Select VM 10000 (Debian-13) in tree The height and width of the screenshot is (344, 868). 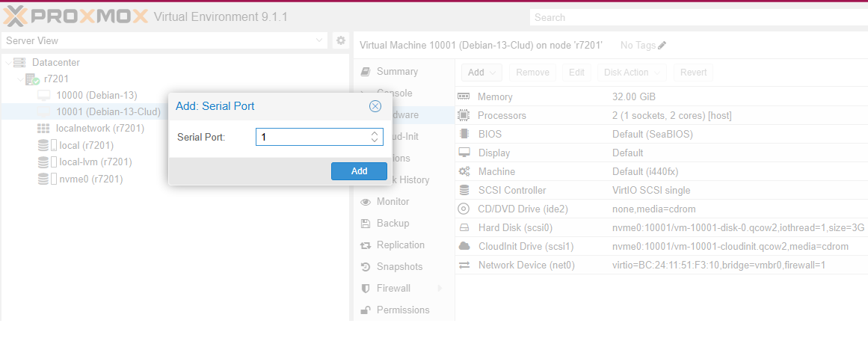click(x=96, y=95)
